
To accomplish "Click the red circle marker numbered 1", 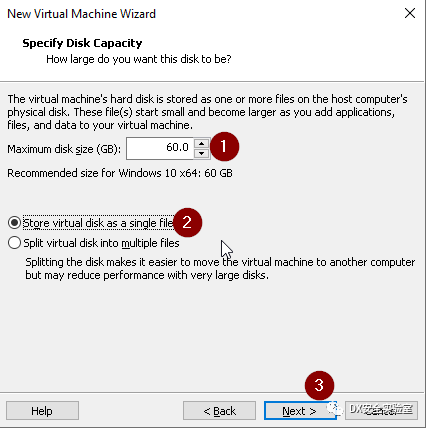I will tap(224, 146).
